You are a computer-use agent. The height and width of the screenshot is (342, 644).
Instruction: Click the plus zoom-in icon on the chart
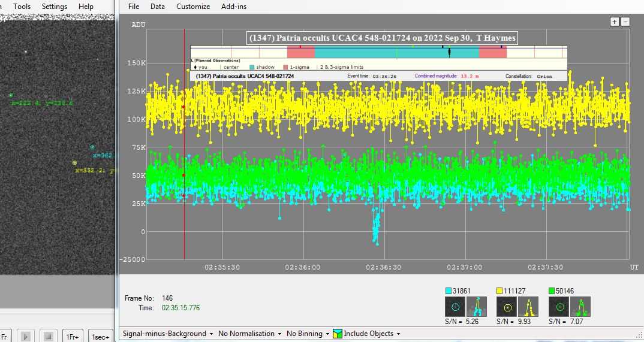click(x=614, y=22)
